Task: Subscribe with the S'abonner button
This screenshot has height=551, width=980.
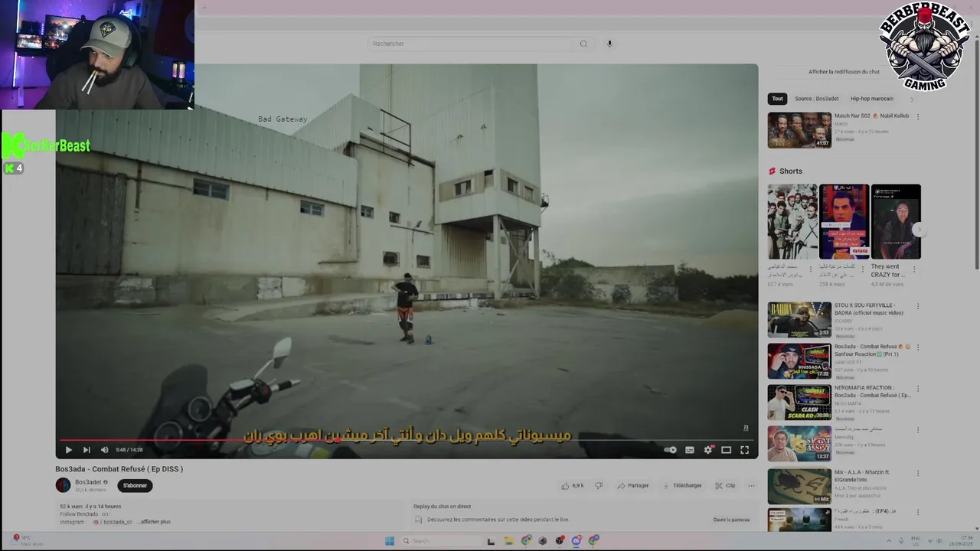Action: click(x=135, y=485)
